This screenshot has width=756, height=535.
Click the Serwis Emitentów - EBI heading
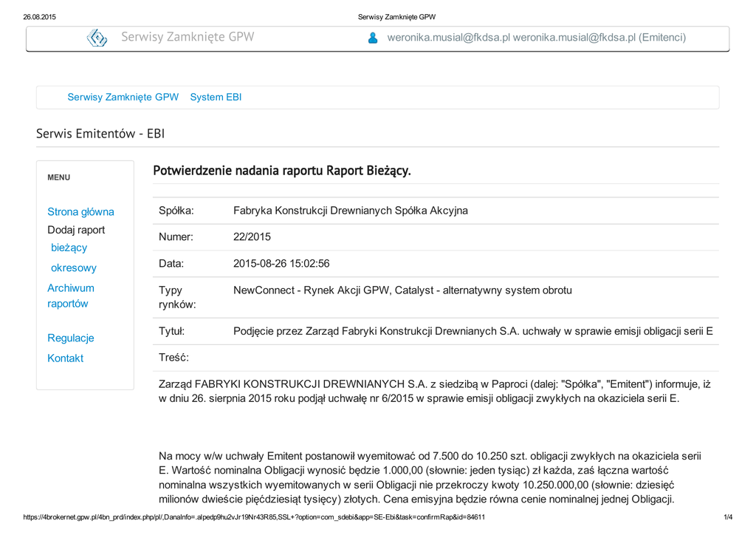pos(100,134)
